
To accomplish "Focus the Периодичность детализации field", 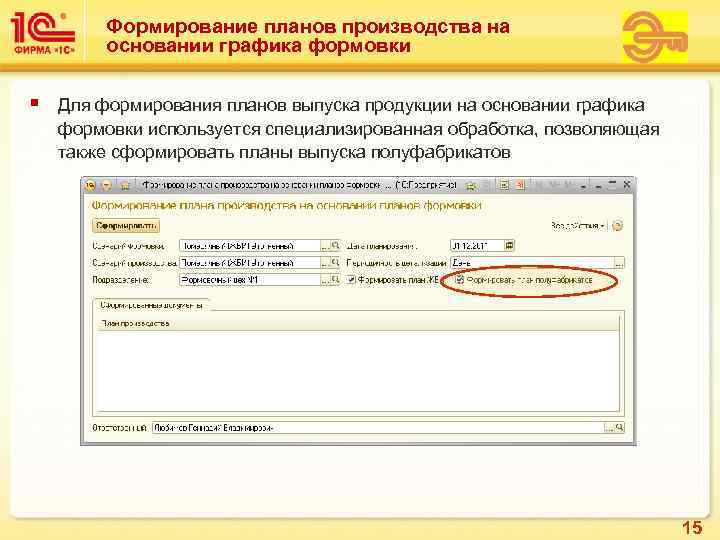I will 532,263.
